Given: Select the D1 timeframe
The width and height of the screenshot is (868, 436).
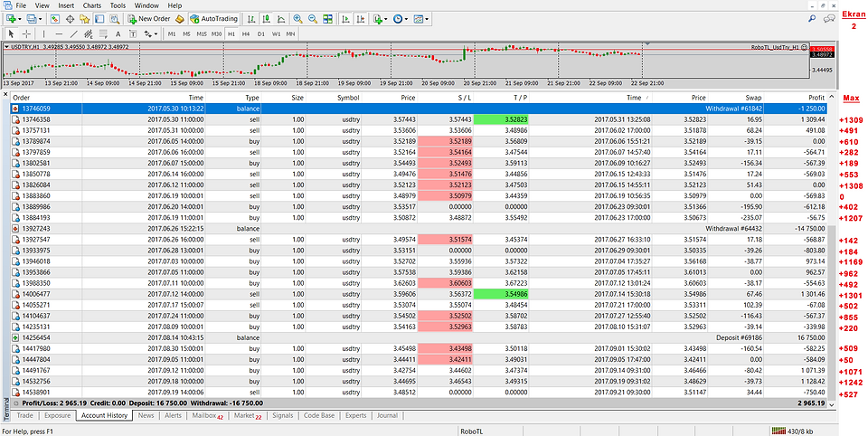Looking at the screenshot, I should [260, 33].
